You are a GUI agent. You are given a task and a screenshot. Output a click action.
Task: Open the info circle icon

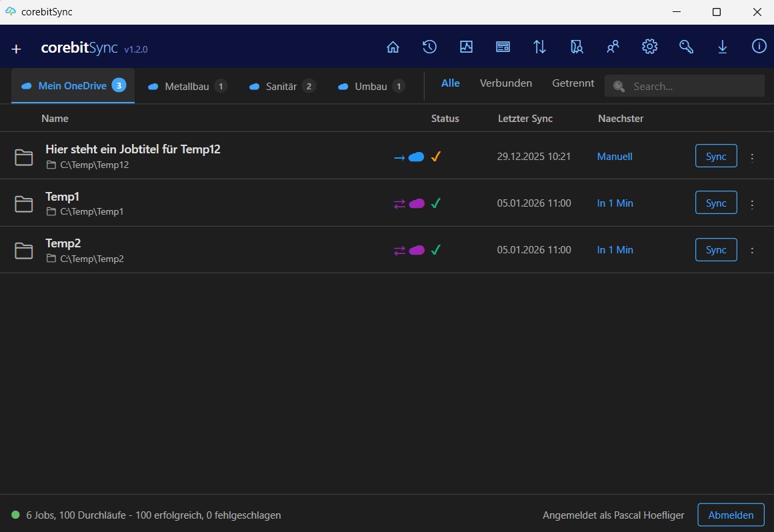tap(759, 47)
